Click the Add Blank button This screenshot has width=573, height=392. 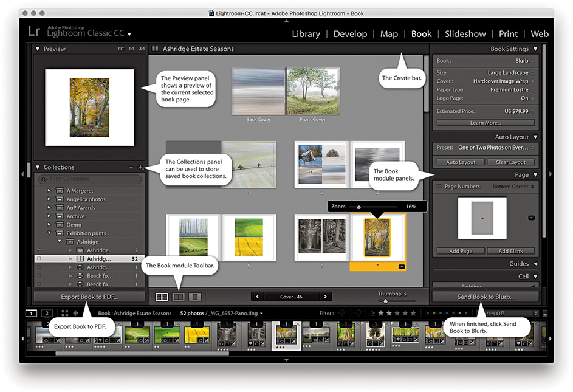[x=510, y=251]
